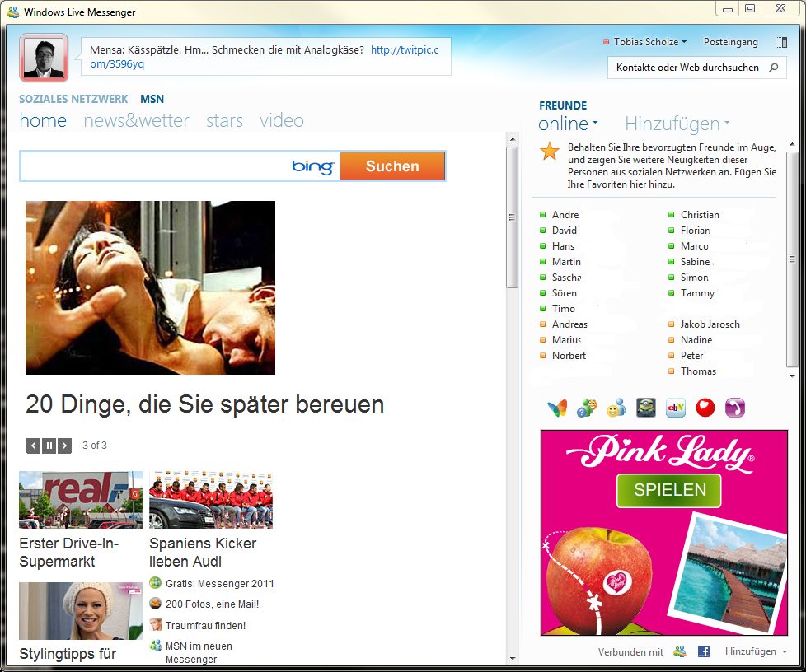Pause the news slideshow
This screenshot has width=806, height=672.
(49, 446)
